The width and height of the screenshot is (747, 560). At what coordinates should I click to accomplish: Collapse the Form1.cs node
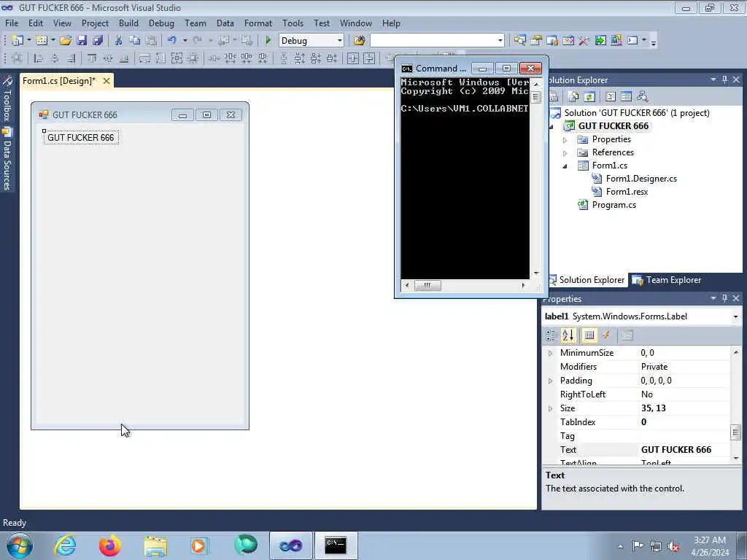click(x=565, y=166)
